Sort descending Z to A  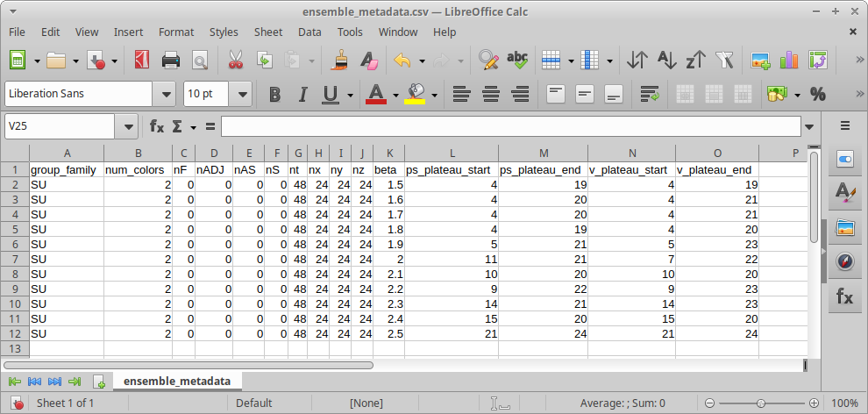(x=695, y=60)
